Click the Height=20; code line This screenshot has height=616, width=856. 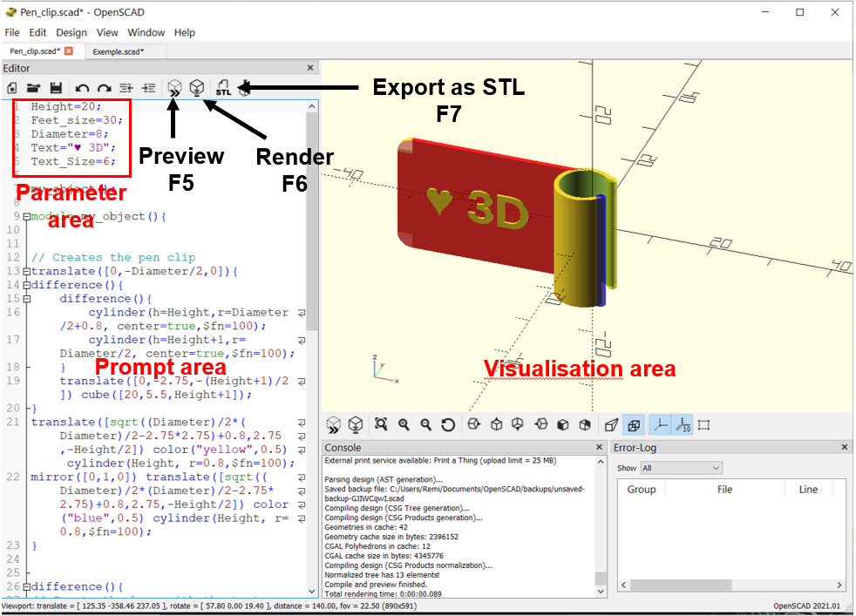[x=66, y=106]
